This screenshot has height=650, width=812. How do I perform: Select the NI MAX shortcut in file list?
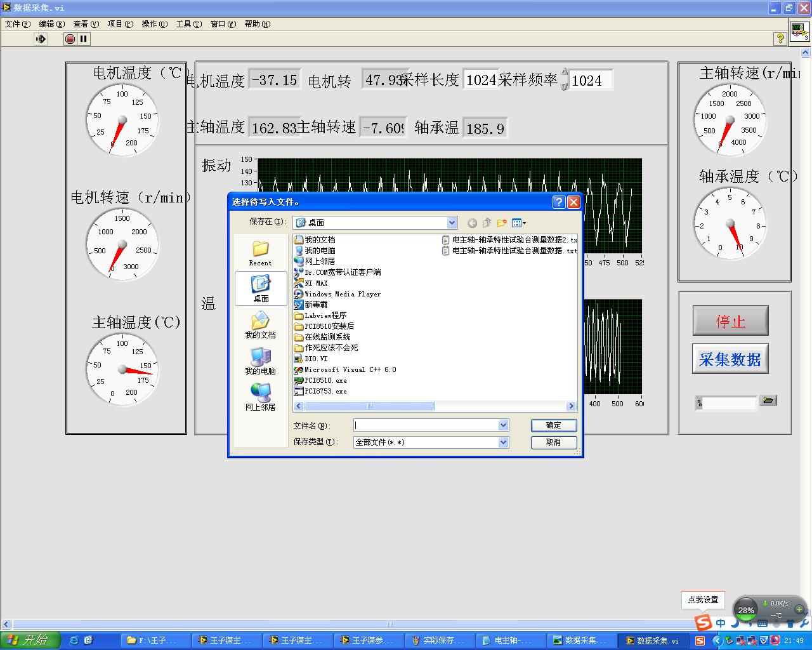311,283
